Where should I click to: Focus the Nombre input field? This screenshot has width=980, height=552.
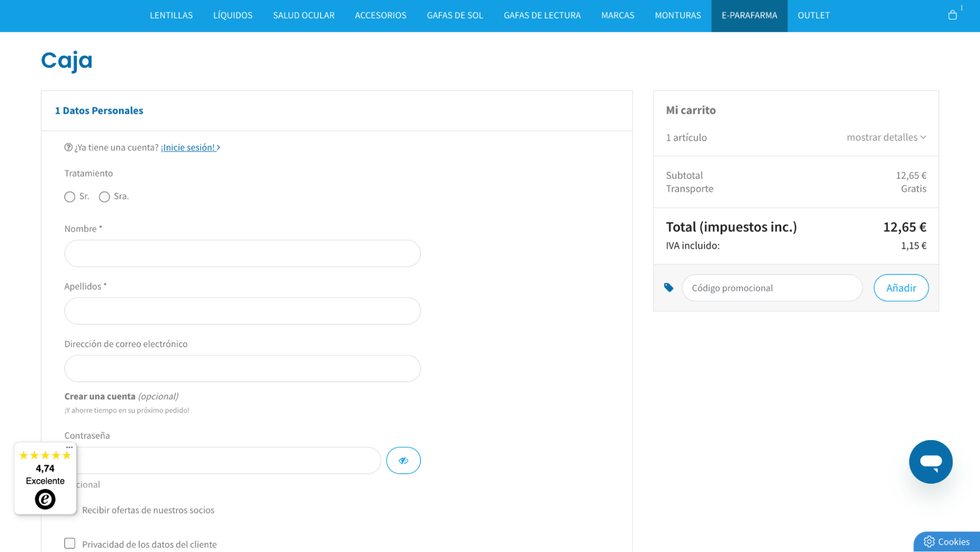(x=242, y=253)
